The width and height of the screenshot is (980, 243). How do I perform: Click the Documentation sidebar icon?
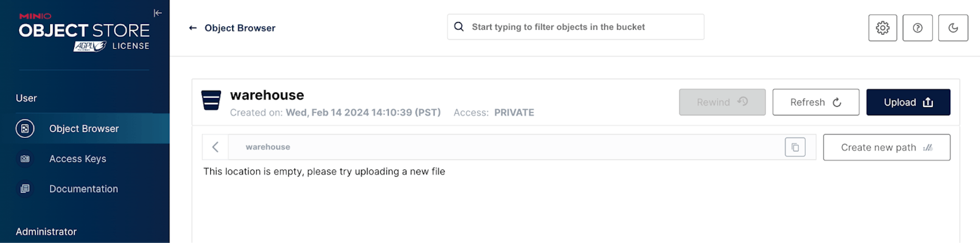pos(25,189)
